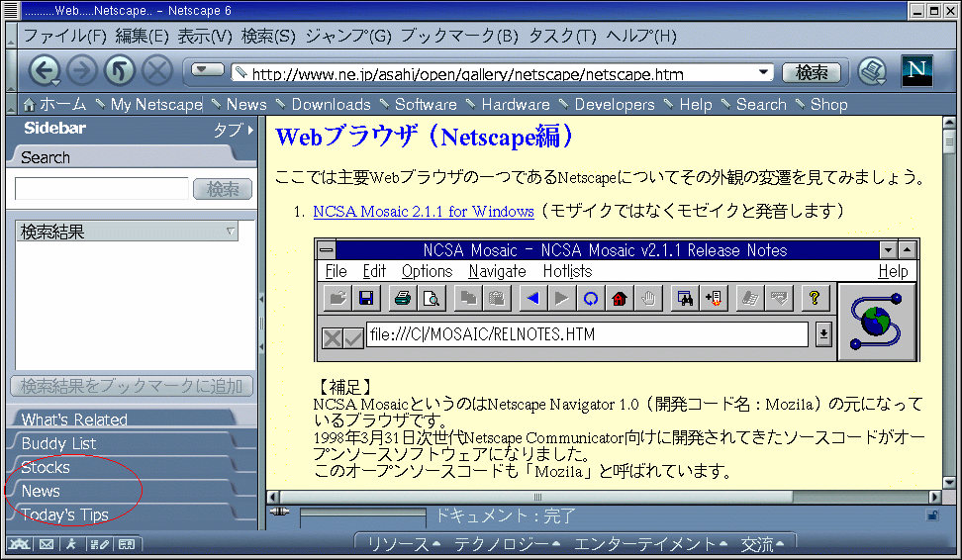
Task: Click Software on the personal toolbar
Action: [x=419, y=104]
